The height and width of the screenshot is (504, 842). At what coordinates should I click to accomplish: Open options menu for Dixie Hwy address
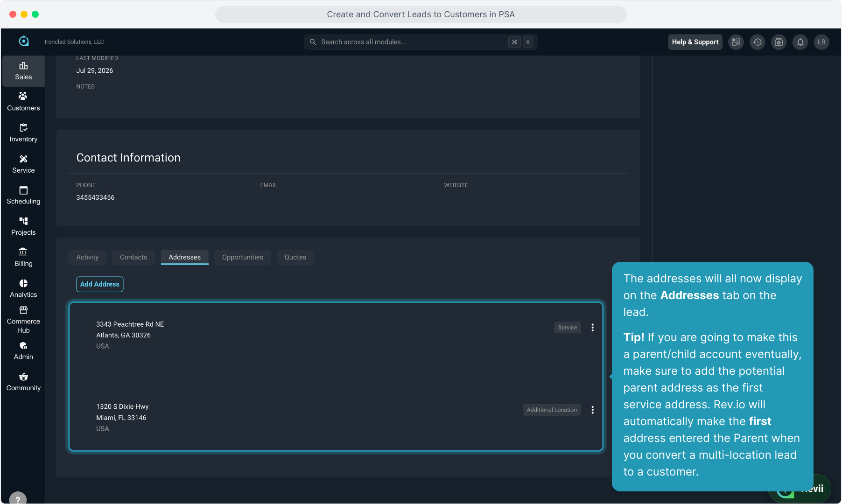click(593, 410)
